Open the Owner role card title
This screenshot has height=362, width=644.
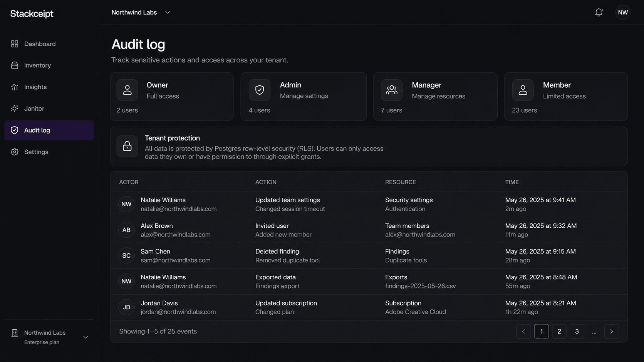coord(157,85)
